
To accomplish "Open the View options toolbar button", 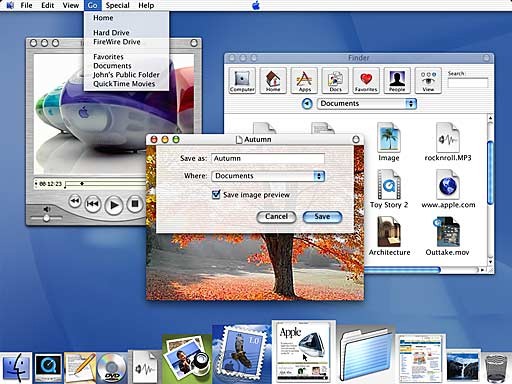I will tap(428, 80).
